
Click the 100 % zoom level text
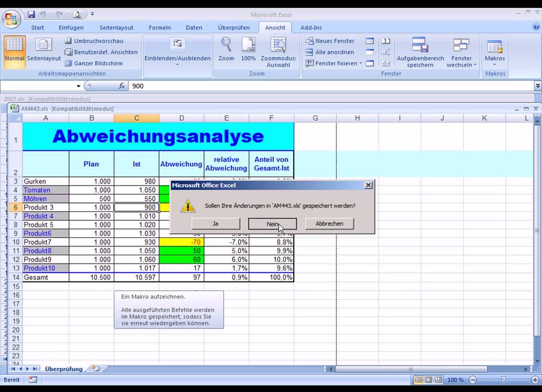pyautogui.click(x=455, y=380)
